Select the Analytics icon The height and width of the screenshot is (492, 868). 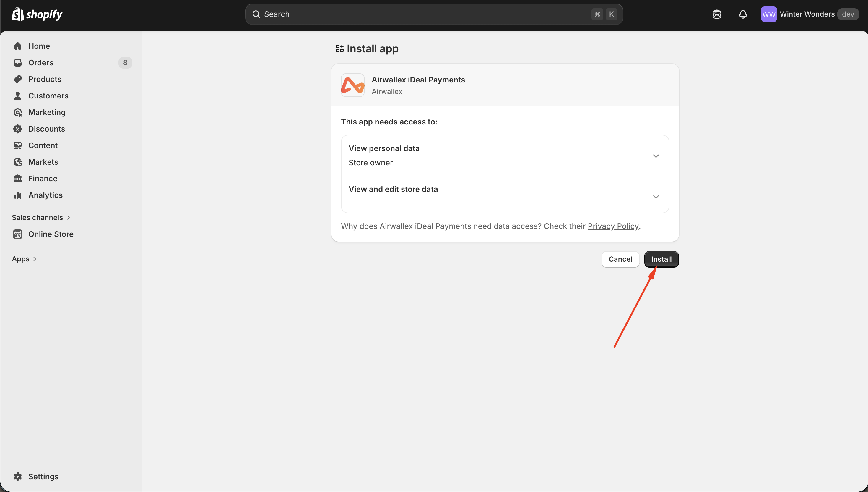click(18, 195)
